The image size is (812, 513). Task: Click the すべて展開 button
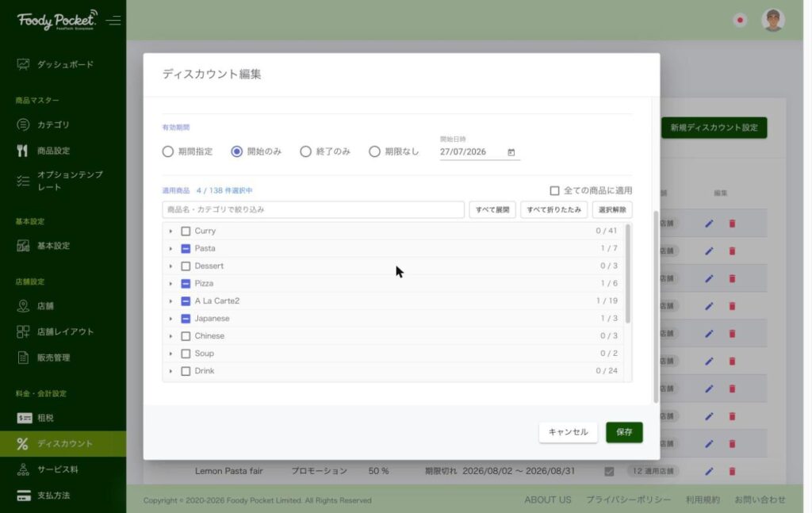[492, 209]
